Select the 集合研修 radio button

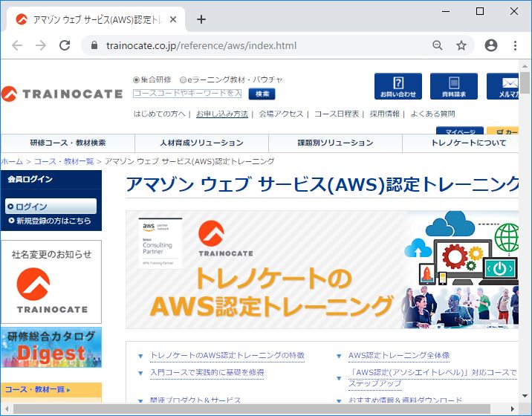click(136, 79)
